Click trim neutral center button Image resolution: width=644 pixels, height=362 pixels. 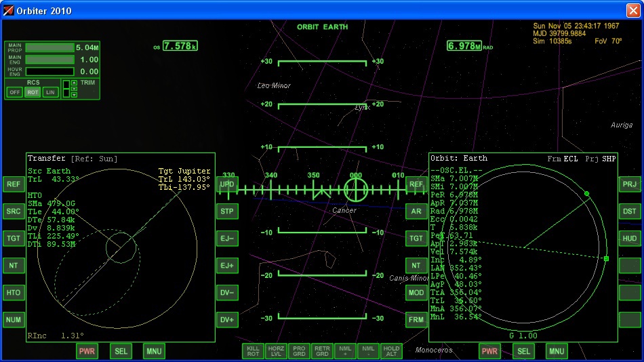coord(74,89)
